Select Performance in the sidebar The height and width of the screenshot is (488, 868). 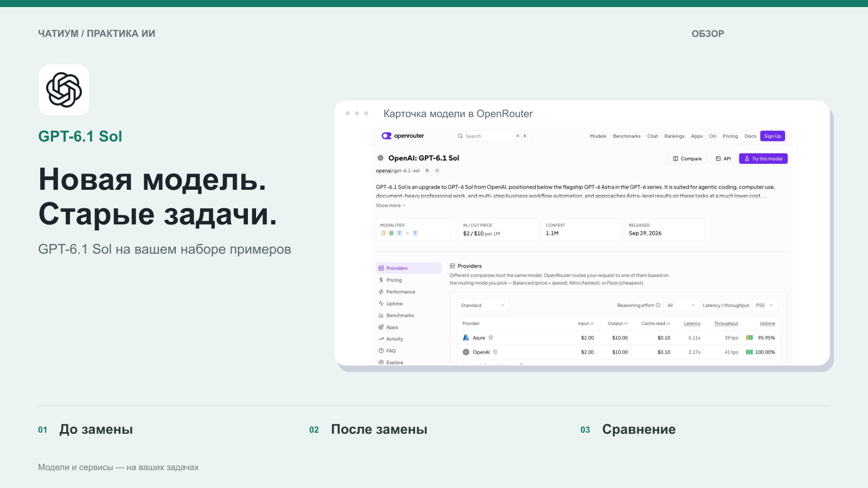409,292
